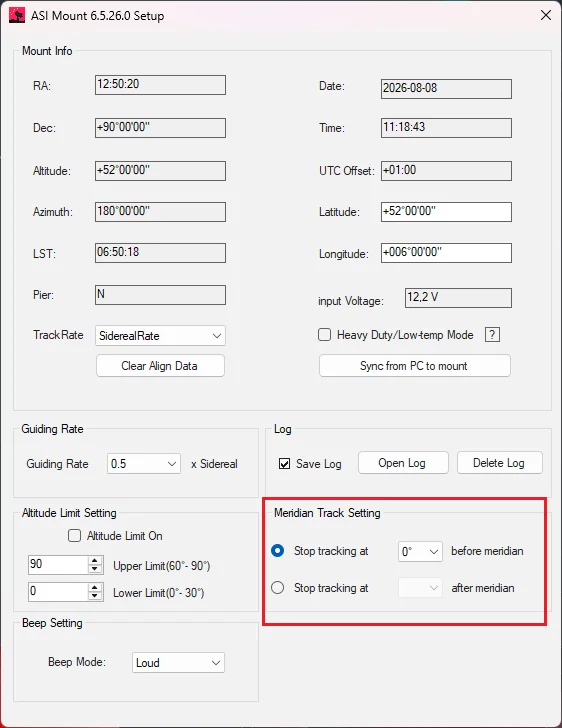Viewport: 562px width, 728px height.
Task: Click the Open Log button
Action: (403, 463)
